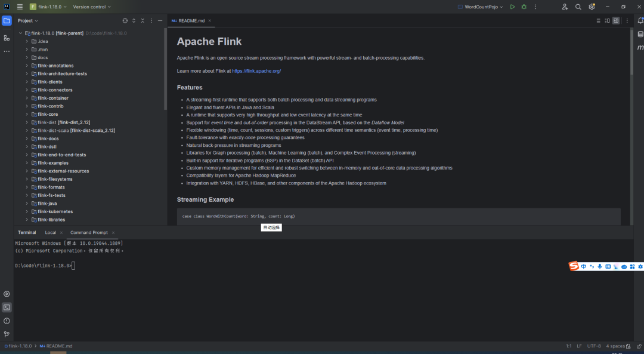
Task: Open the flink.apache.org link
Action: point(256,71)
